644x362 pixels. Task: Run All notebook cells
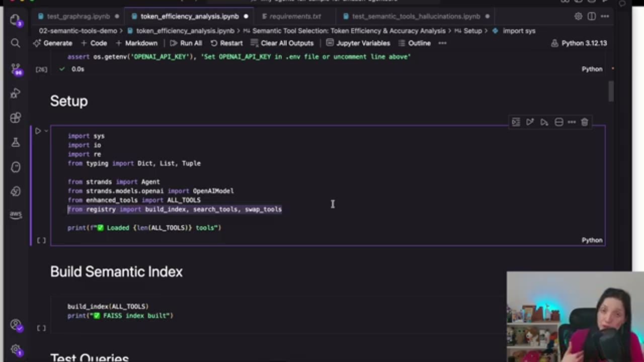click(186, 43)
